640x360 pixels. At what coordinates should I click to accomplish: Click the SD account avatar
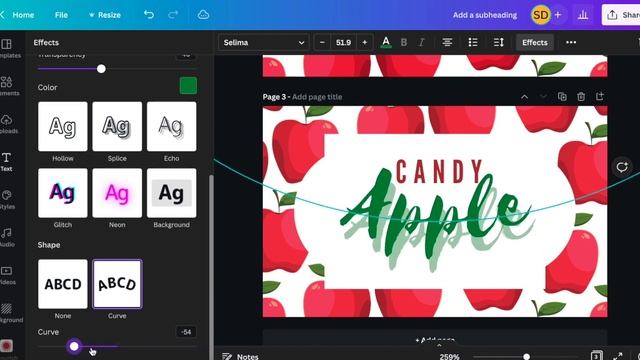[x=541, y=15]
